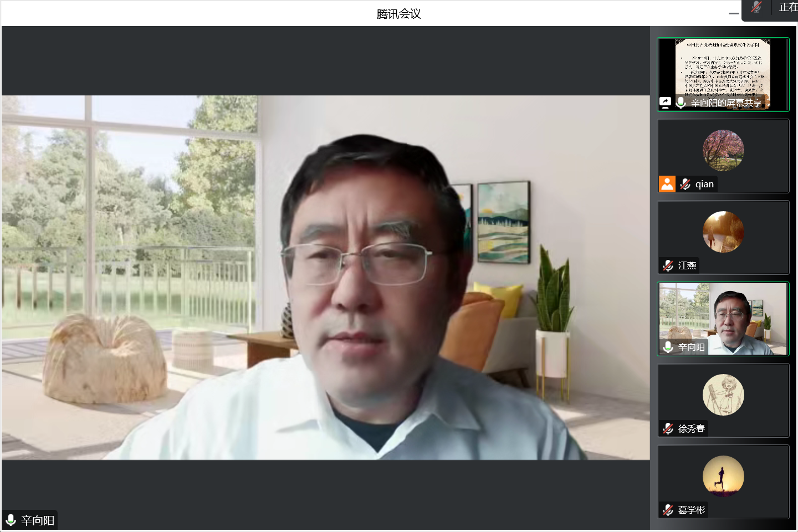Click the muted microphone icon in top-right overlay
798x532 pixels.
(756, 7)
